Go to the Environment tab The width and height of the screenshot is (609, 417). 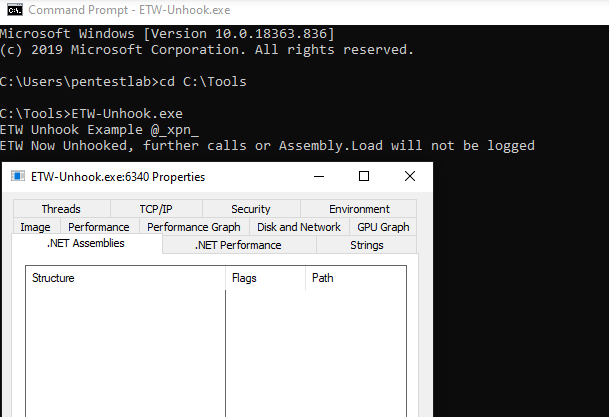pos(359,209)
